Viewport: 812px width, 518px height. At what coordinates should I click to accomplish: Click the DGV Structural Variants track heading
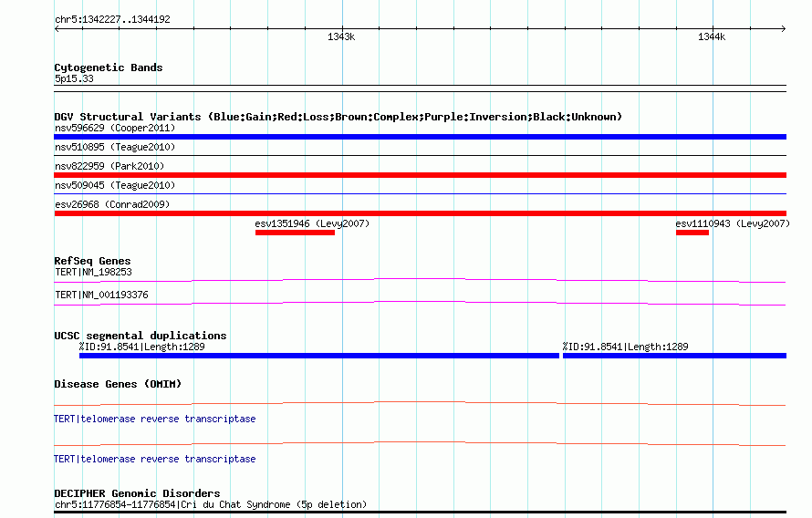click(338, 117)
